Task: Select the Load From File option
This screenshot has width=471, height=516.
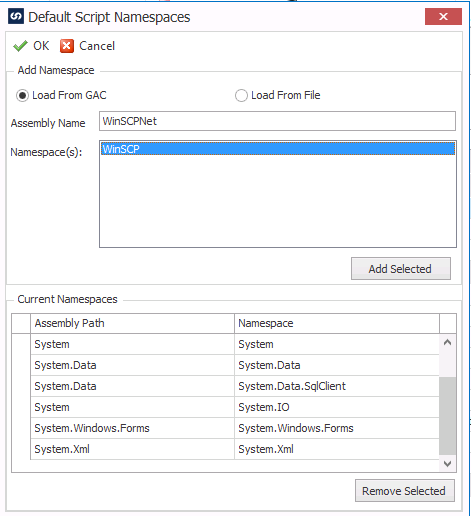Action: click(x=241, y=95)
